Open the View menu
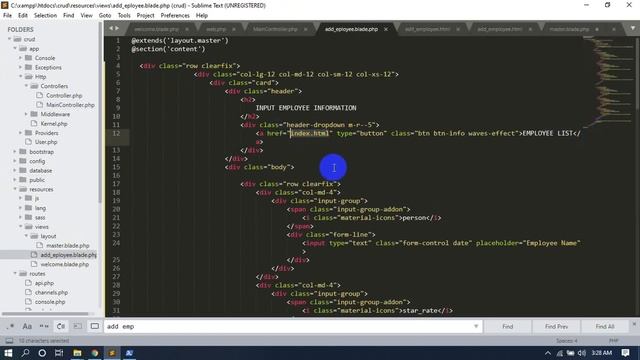Viewport: 640px width, 360px height. [x=87, y=16]
